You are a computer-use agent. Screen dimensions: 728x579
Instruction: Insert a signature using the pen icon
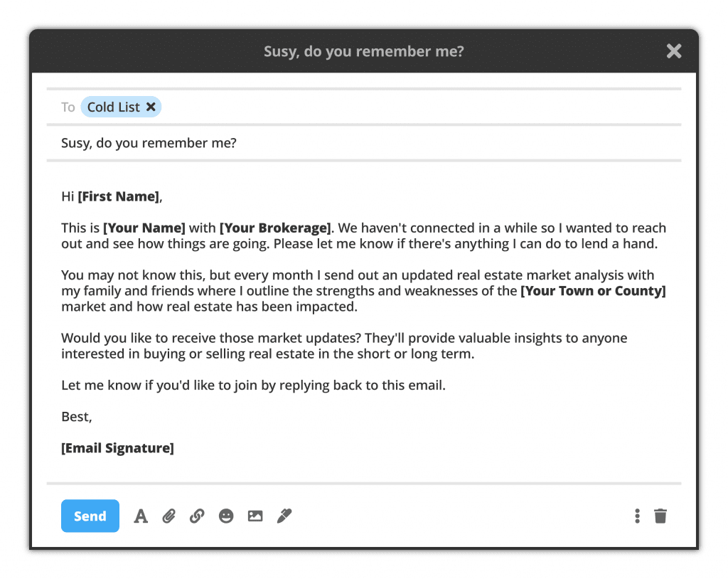[284, 516]
